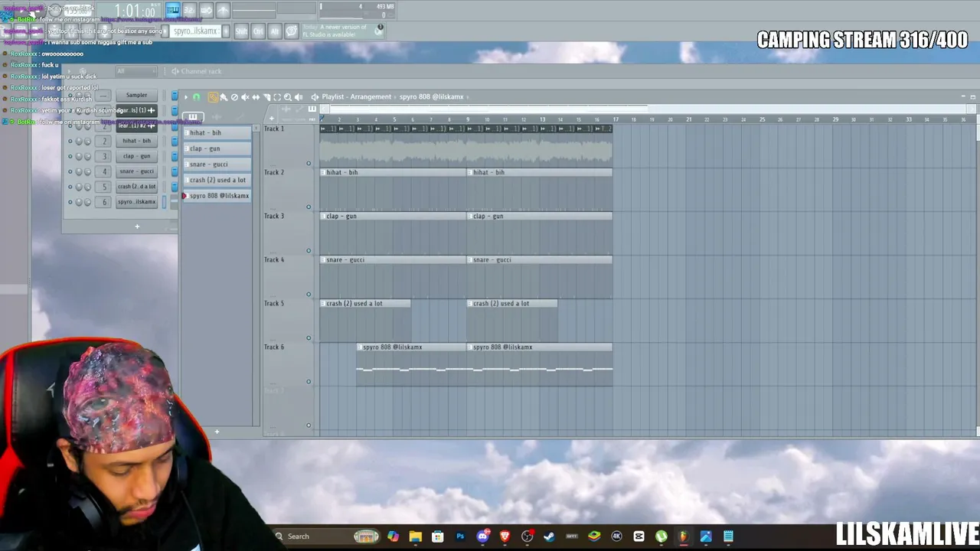Screen dimensions: 980x551
Task: Launch Photoshop from the taskbar
Action: 460,536
